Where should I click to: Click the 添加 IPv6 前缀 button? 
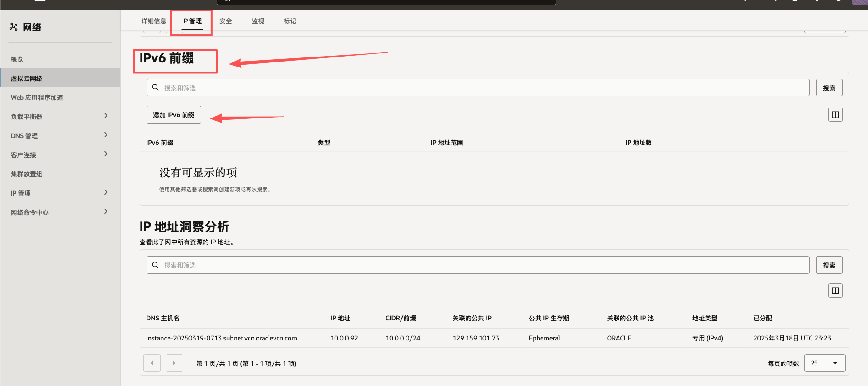tap(173, 115)
